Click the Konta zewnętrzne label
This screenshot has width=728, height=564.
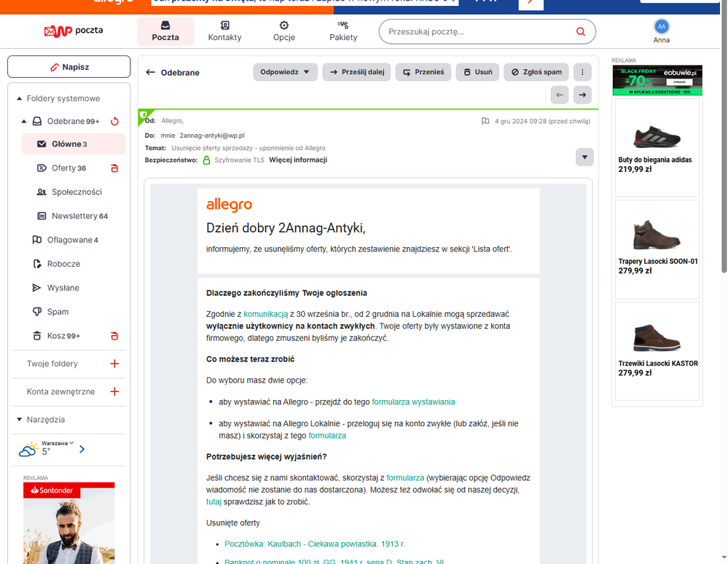(x=60, y=391)
